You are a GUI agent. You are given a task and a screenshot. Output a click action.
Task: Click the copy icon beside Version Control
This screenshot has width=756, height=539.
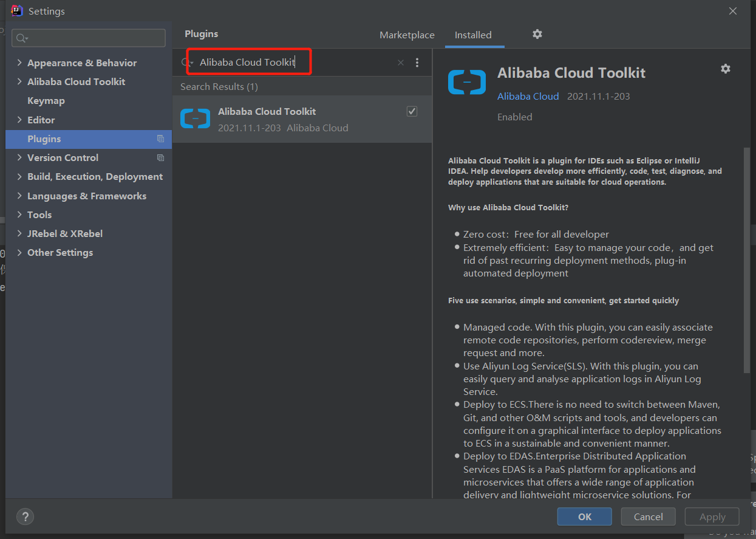(x=160, y=158)
